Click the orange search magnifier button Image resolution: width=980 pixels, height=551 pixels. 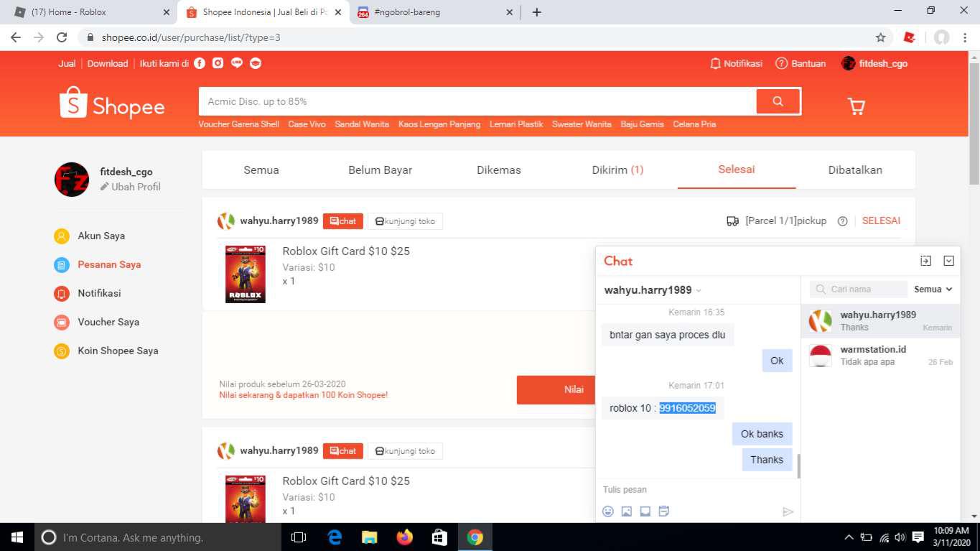pos(778,101)
